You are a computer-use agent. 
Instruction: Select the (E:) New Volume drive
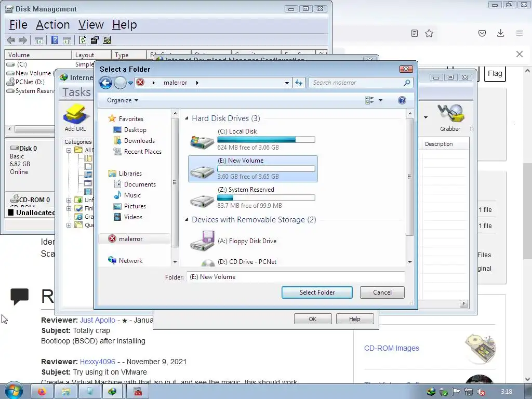253,169
